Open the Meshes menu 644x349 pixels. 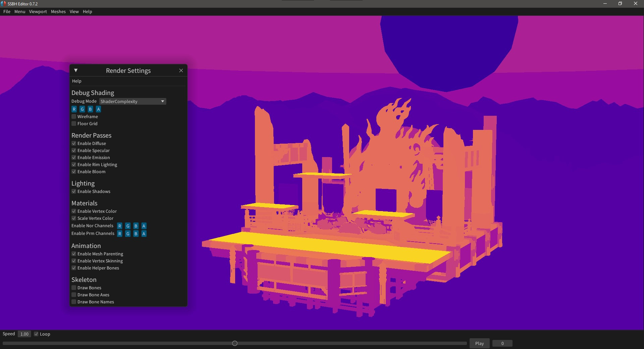click(58, 11)
